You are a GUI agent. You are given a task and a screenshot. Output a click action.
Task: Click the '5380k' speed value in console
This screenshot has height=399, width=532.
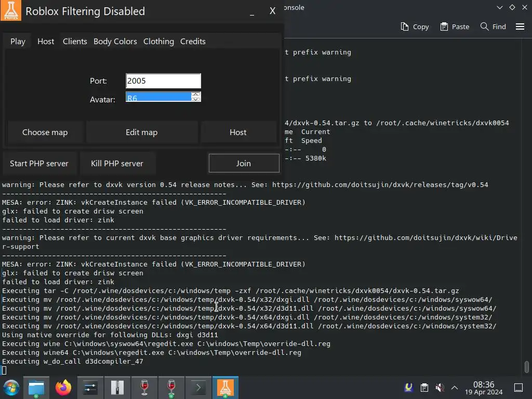[x=315, y=158]
